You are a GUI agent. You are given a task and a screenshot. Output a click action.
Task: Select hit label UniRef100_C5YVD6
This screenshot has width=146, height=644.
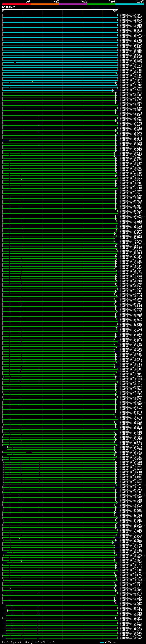point(131,78)
